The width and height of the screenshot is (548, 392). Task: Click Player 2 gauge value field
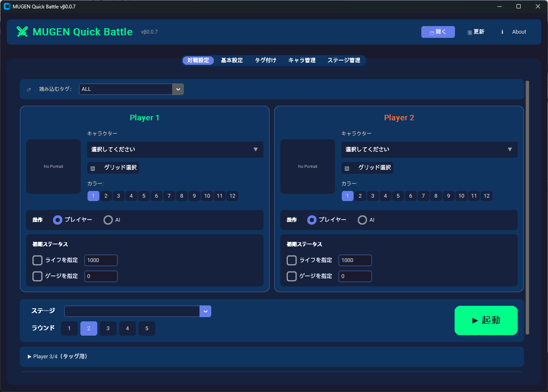pos(355,276)
